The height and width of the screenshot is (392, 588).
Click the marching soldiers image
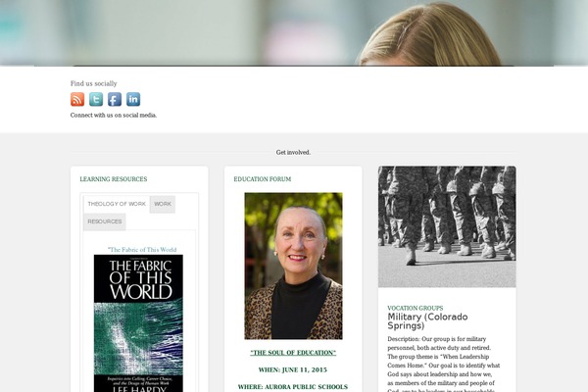(x=447, y=226)
